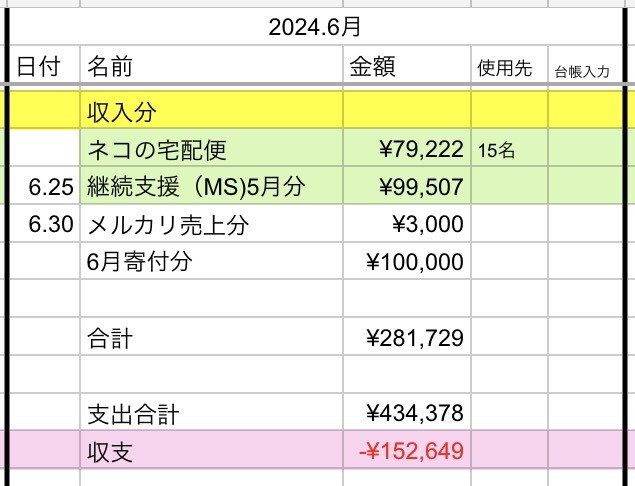Click the 台帳入力 header cell
The image size is (635, 486).
(588, 71)
